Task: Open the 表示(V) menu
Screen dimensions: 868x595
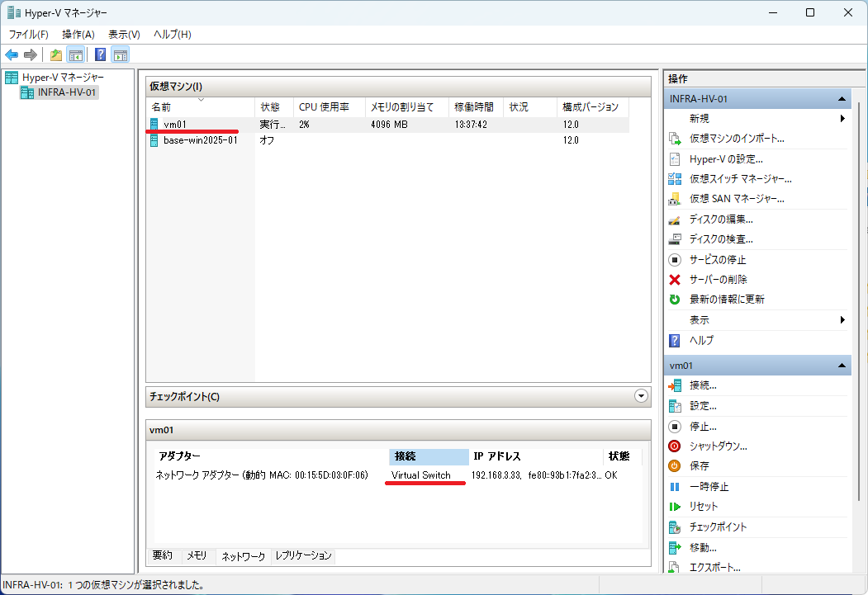Action: pyautogui.click(x=124, y=35)
